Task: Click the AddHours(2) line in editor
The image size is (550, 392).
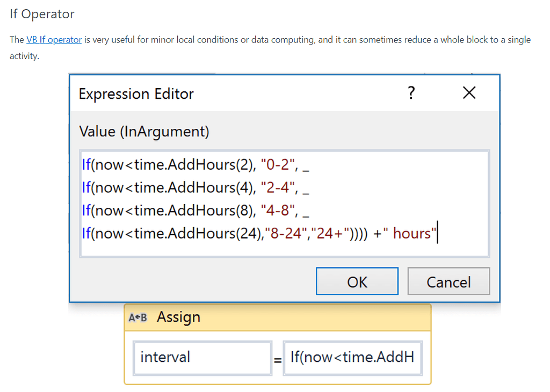Action: click(177, 165)
